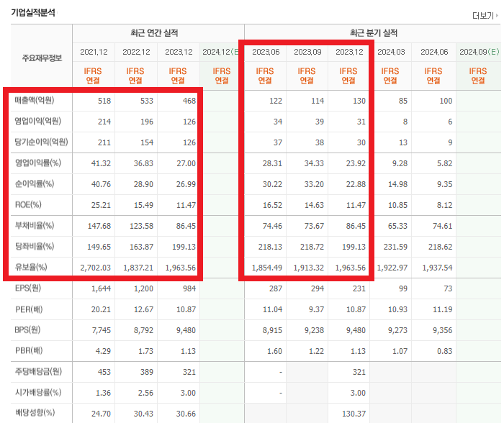Viewport: 504px width, 423px height.
Task: Select the 1,644 EPS value
Action: 101,288
